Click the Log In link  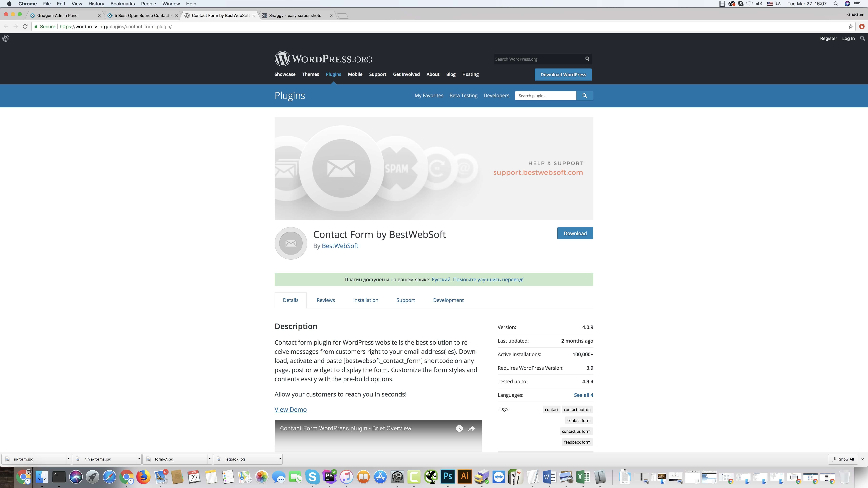[848, 38]
